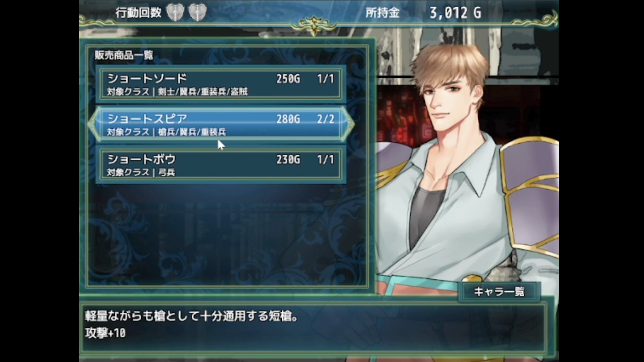
Task: Click the 280G price of ショートスピア
Action: (288, 119)
